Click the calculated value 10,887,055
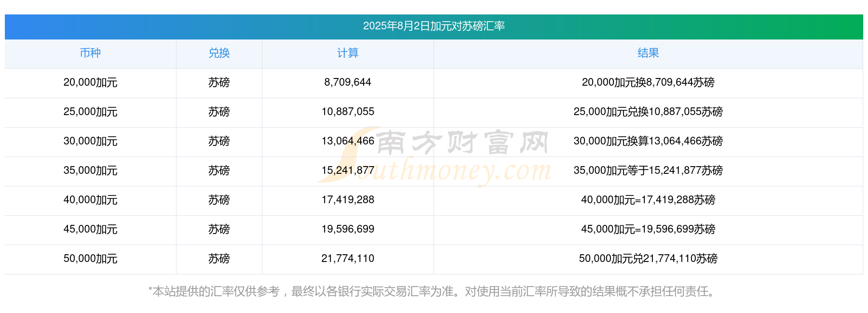This screenshot has height=313, width=868. pyautogui.click(x=348, y=112)
